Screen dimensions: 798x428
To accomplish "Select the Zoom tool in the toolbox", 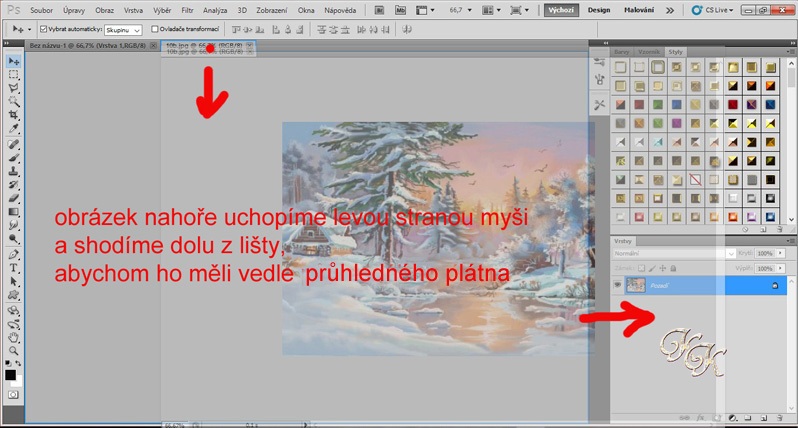I will [x=13, y=351].
